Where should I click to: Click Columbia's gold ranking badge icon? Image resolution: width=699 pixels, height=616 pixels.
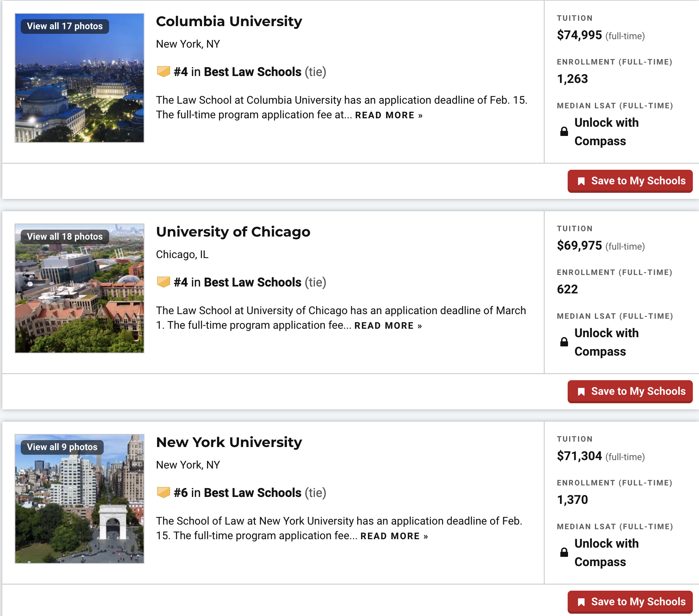coord(163,71)
